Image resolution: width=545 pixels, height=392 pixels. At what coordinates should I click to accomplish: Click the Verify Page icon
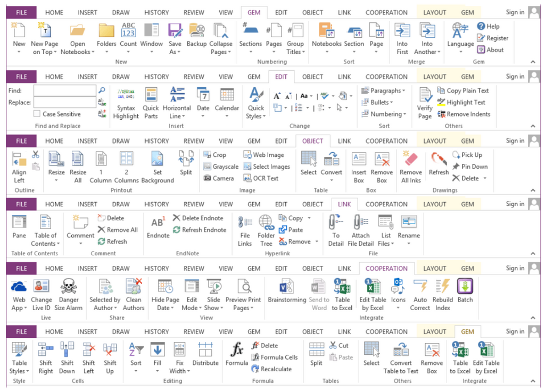[x=425, y=95]
